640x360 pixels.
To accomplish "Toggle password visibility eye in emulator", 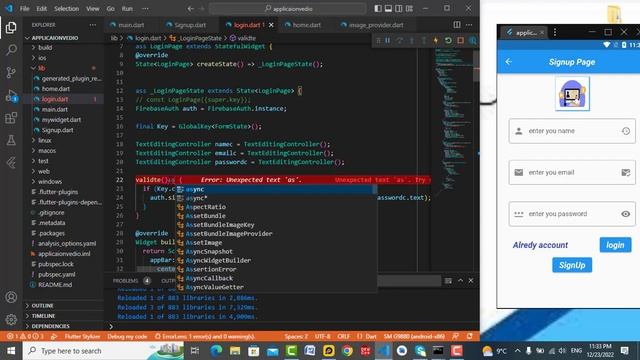I will pyautogui.click(x=625, y=214).
